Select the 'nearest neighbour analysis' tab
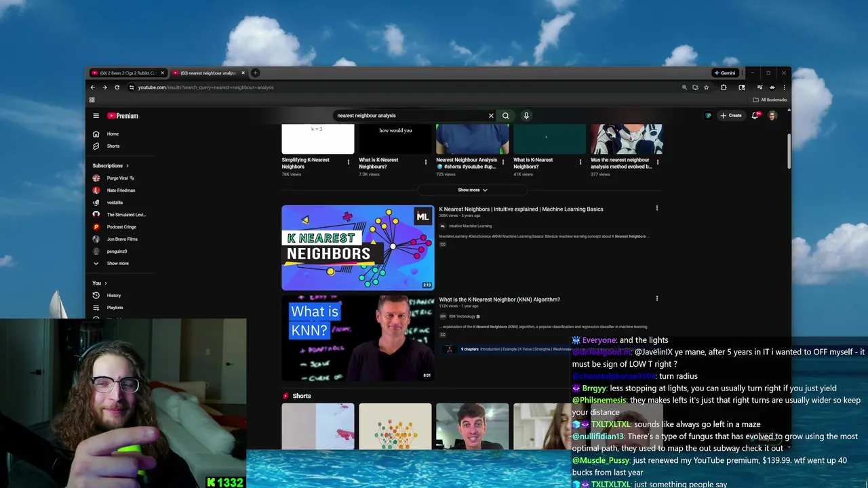This screenshot has width=868, height=488. tap(208, 73)
